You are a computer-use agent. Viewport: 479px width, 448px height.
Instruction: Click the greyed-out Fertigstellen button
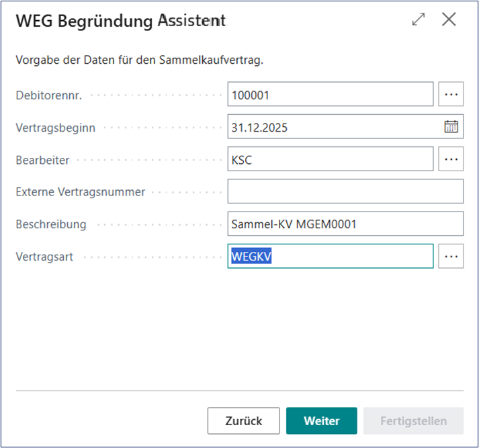(x=413, y=421)
